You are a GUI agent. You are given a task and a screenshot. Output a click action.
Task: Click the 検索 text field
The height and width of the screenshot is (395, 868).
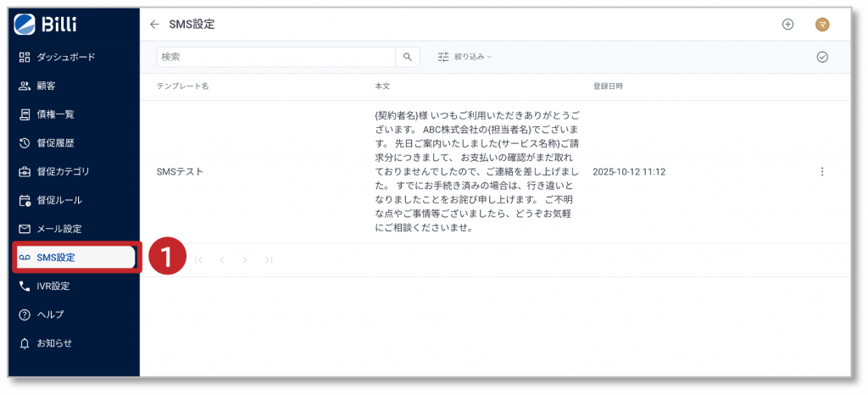pos(275,57)
